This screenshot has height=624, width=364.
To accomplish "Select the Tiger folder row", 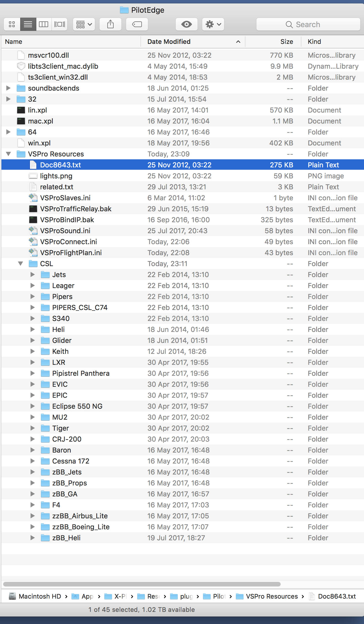I will tap(183, 428).
